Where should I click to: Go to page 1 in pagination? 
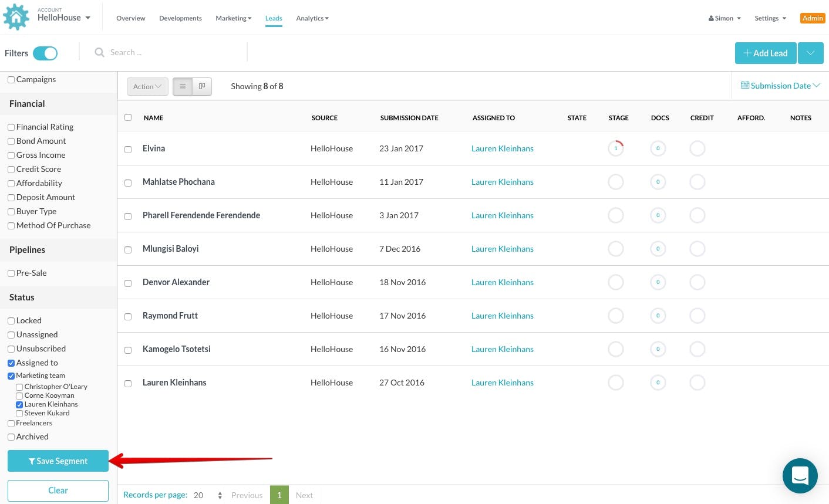(279, 495)
